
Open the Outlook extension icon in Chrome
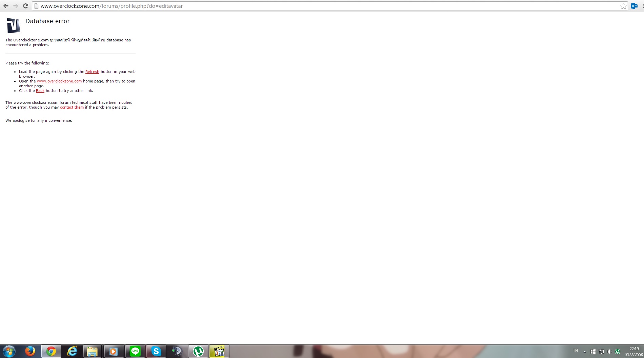[634, 6]
